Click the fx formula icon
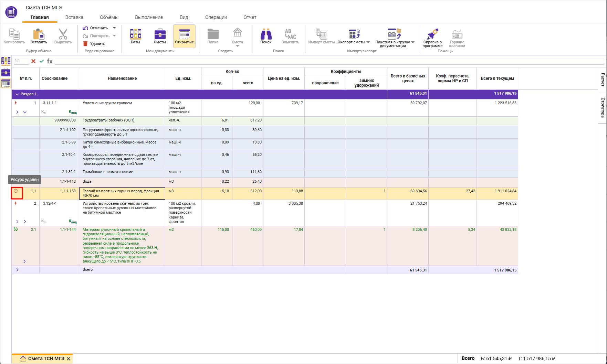Image resolution: width=607 pixels, height=364 pixels. coord(50,61)
